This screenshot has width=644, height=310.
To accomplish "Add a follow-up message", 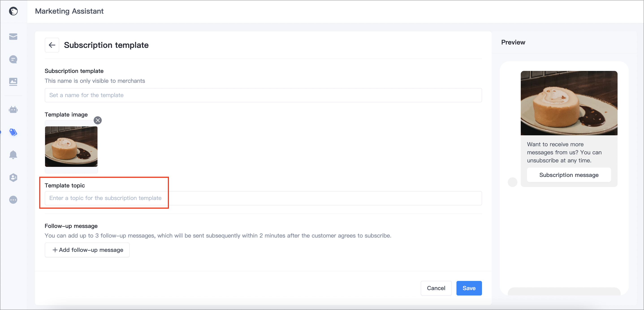I will [87, 250].
